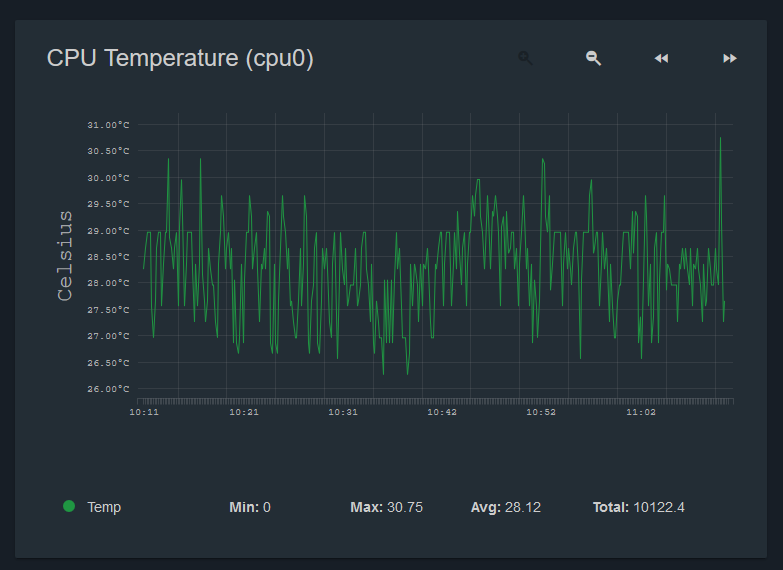Image resolution: width=783 pixels, height=570 pixels.
Task: Click the 28.00°C axis label
Action: pos(108,283)
